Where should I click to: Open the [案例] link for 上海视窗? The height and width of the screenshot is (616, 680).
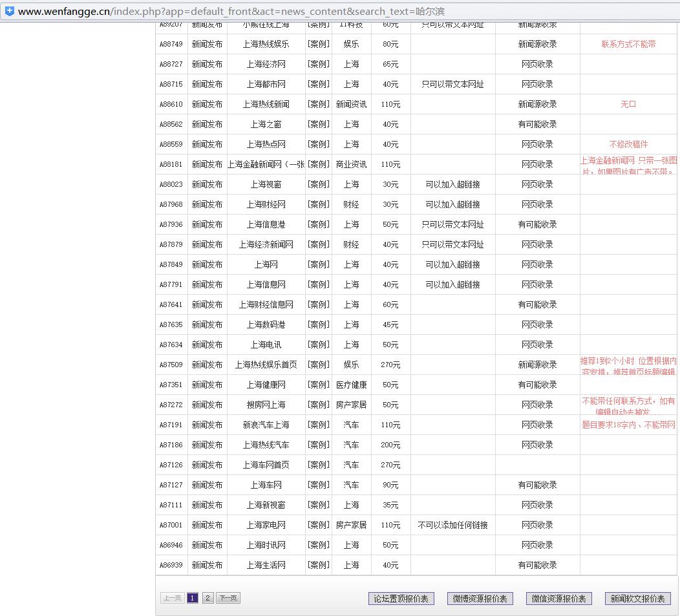coord(318,184)
